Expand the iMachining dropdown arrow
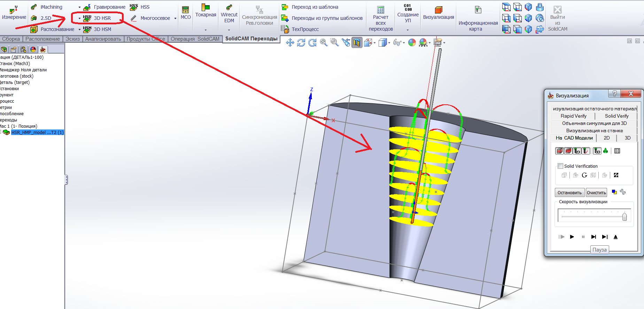Viewport: 644px width, 309px height. 79,7
